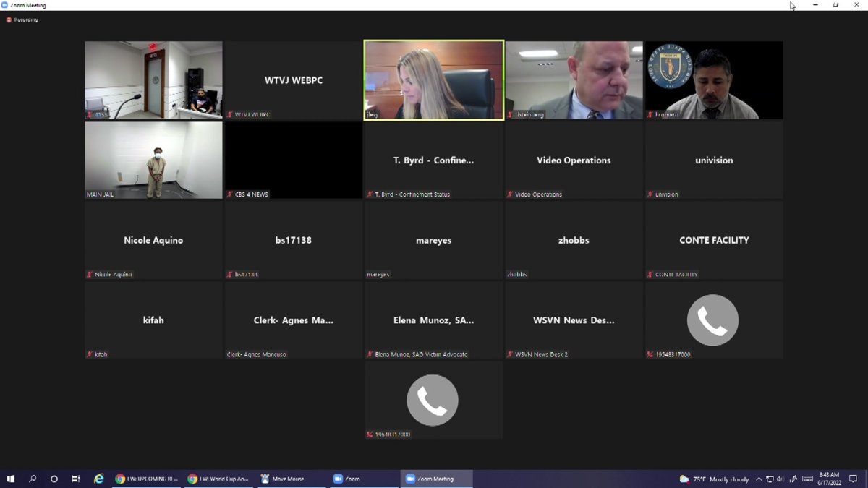Image resolution: width=868 pixels, height=488 pixels.
Task: Click phone icon of bottom call-in participant
Action: point(433,400)
